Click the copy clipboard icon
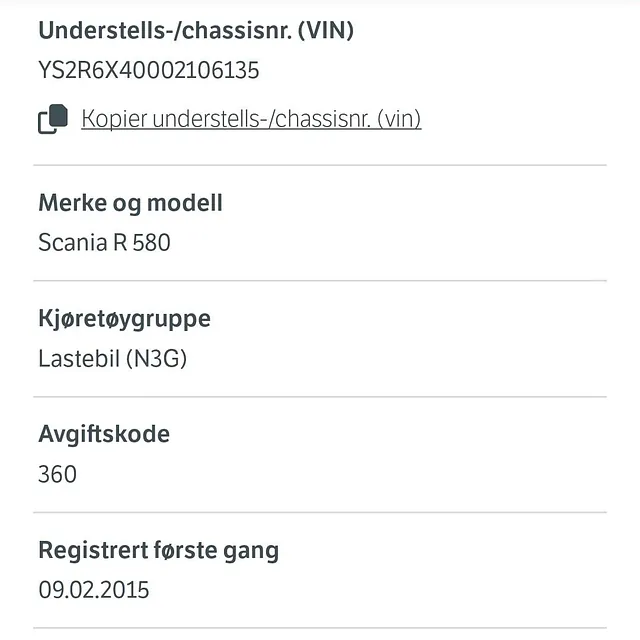Screen dimensions: 640x640 (x=53, y=119)
